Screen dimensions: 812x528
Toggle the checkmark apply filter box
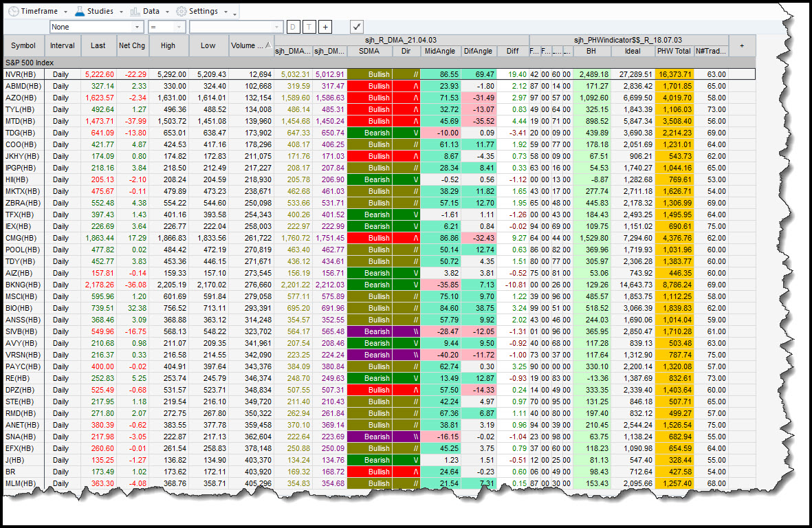click(357, 26)
